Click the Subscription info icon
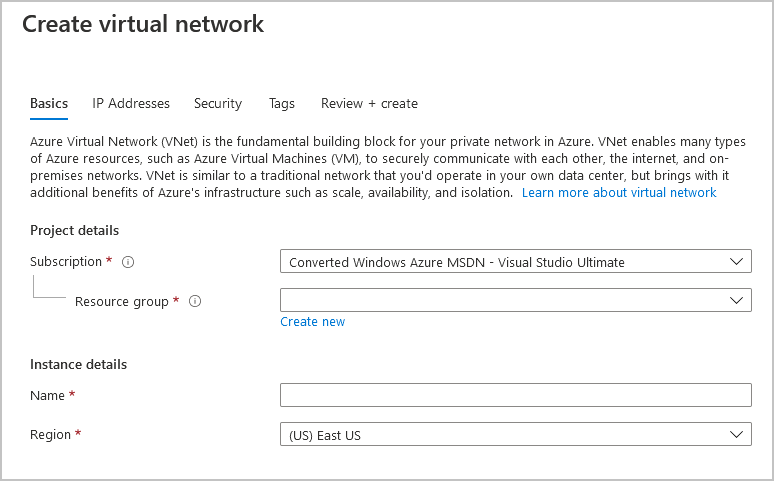This screenshot has height=481, width=774. tap(128, 262)
